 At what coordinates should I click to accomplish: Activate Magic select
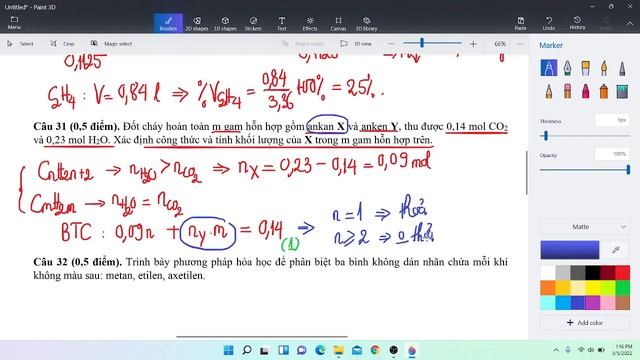(x=111, y=44)
